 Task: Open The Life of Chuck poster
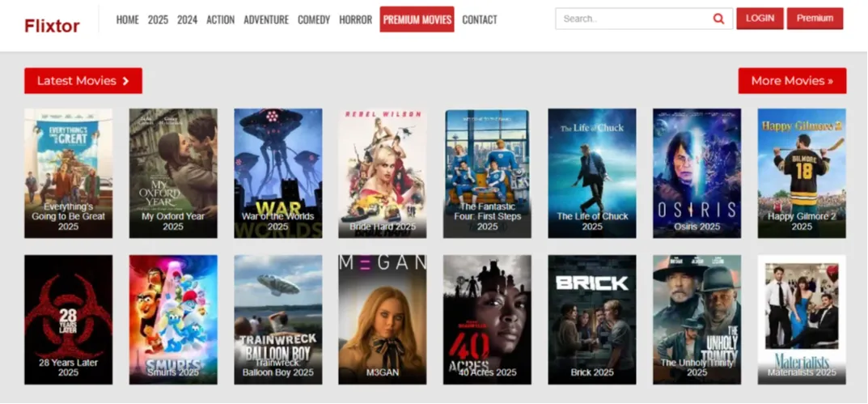(592, 173)
